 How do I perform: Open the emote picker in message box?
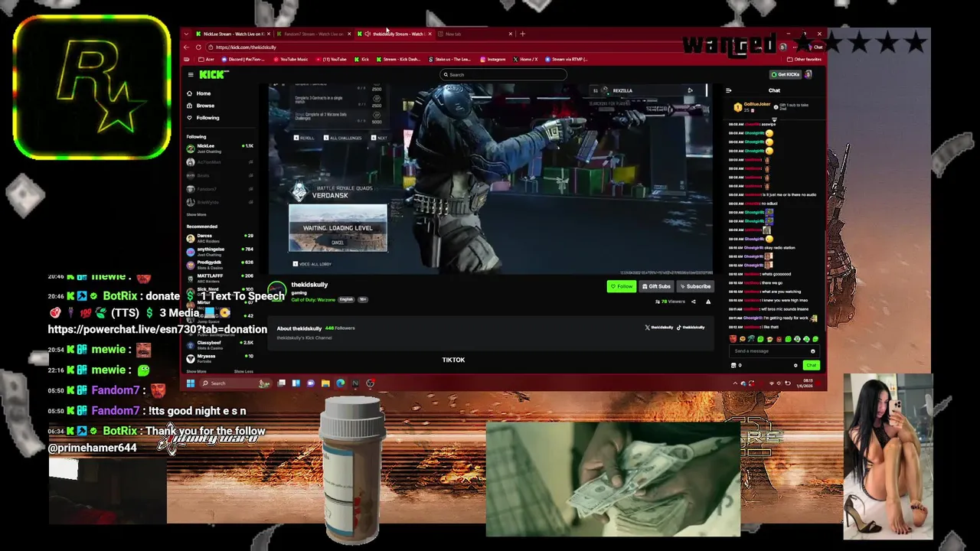tap(813, 351)
